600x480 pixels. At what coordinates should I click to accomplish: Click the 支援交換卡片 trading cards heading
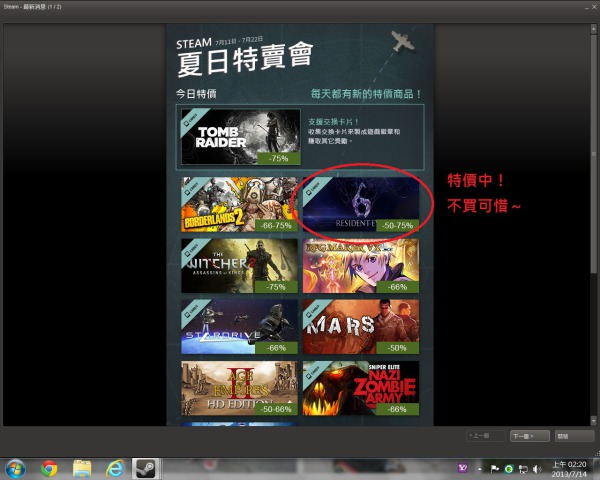[x=334, y=122]
